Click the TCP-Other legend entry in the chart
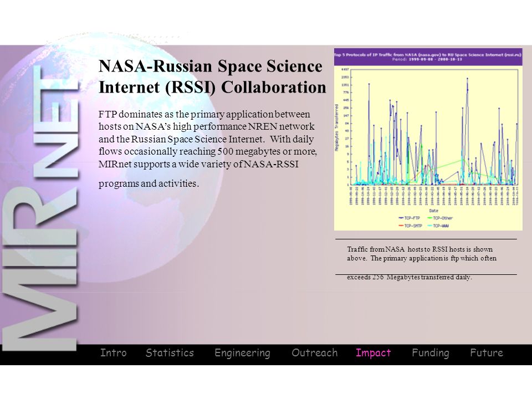 (x=440, y=218)
